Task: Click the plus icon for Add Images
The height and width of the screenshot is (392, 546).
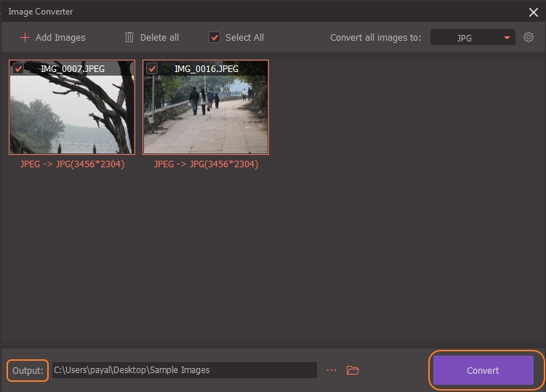Action: (x=25, y=37)
